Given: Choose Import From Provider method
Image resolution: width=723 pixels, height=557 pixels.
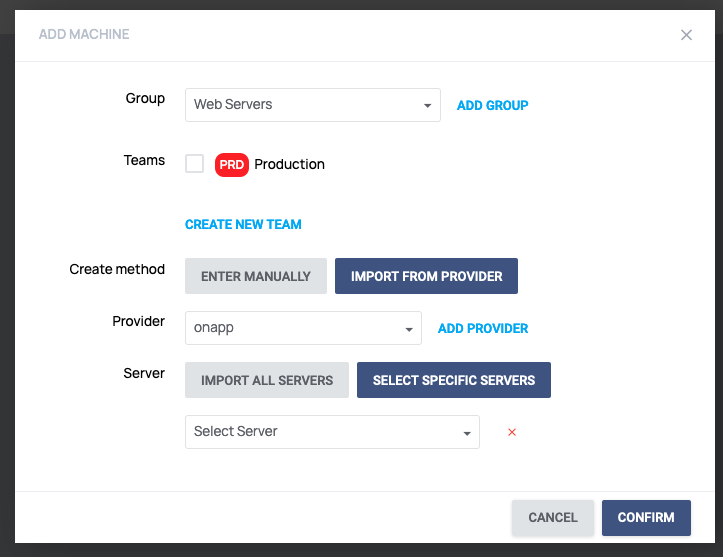Looking at the screenshot, I should [426, 276].
